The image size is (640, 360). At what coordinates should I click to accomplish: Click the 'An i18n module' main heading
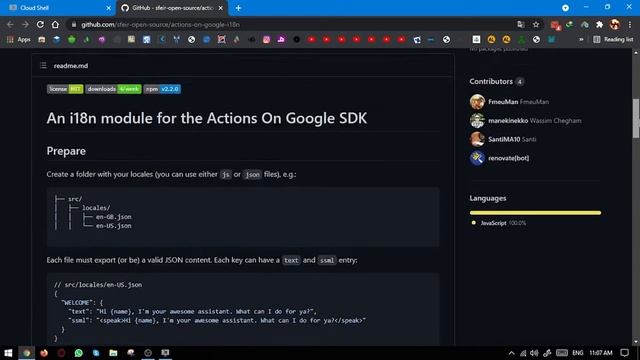click(x=207, y=118)
